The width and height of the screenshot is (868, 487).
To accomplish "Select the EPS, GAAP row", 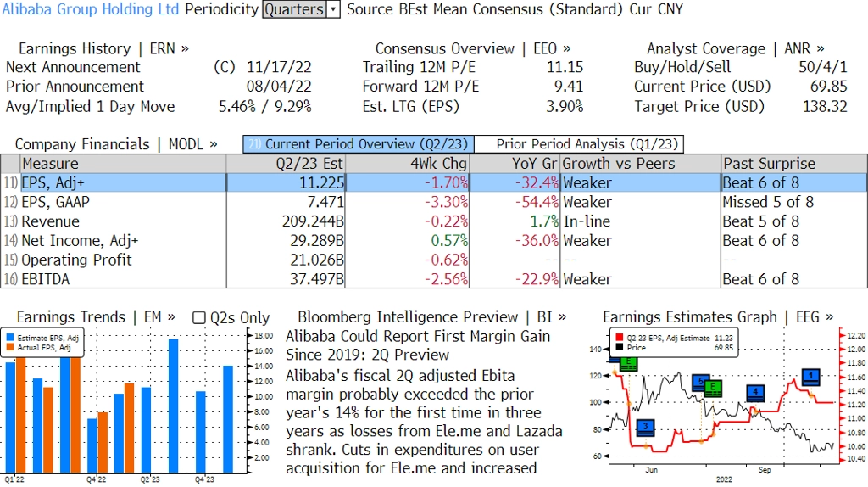I will click(434, 202).
